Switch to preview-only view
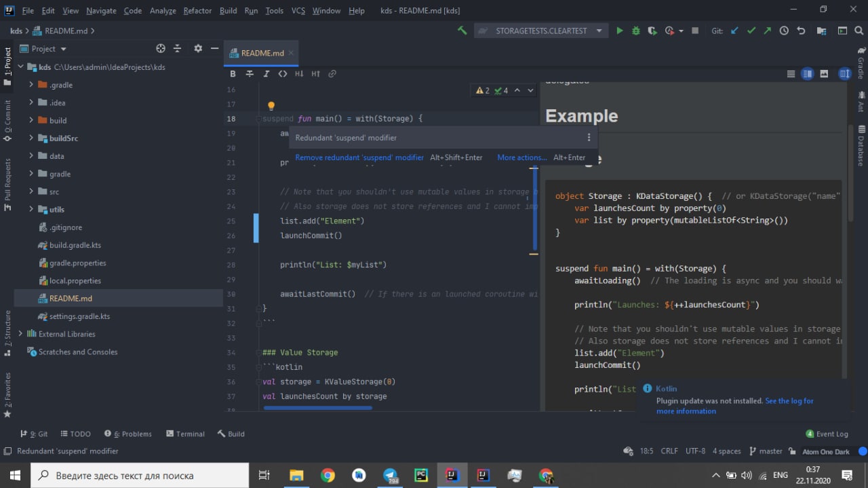This screenshot has height=488, width=868. click(824, 73)
